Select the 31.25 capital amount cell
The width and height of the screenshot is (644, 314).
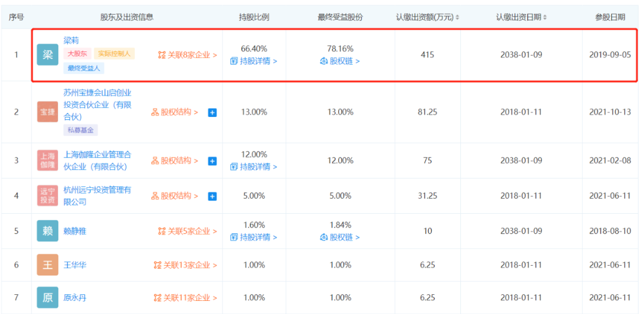point(428,196)
